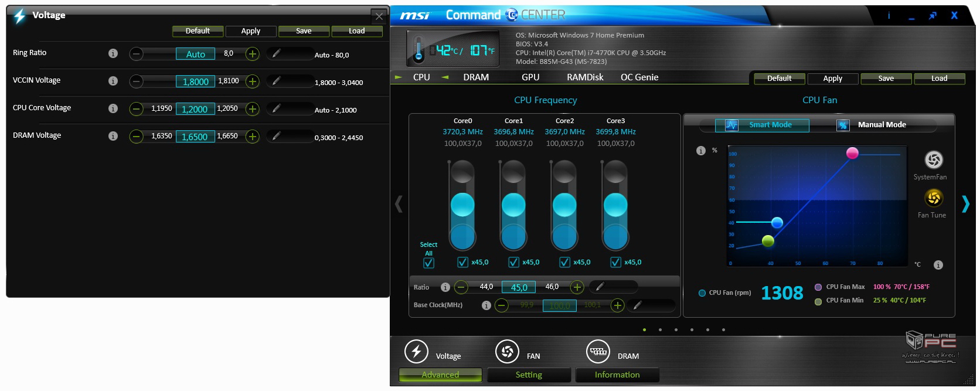Viewport: 980px width, 391px height.
Task: Open the OC Genie tab
Action: click(x=639, y=77)
